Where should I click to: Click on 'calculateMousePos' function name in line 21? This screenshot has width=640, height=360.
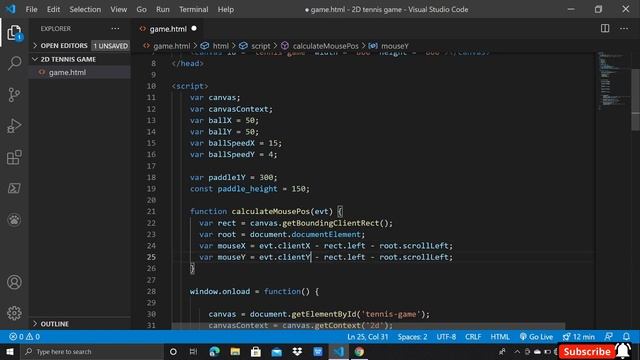click(x=271, y=211)
